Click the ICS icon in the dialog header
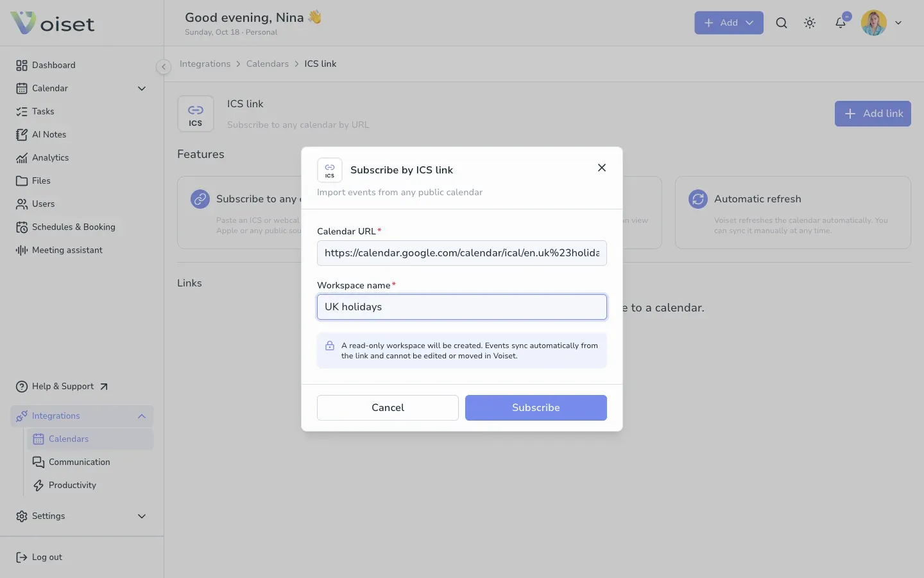Image resolution: width=924 pixels, height=578 pixels. [330, 170]
